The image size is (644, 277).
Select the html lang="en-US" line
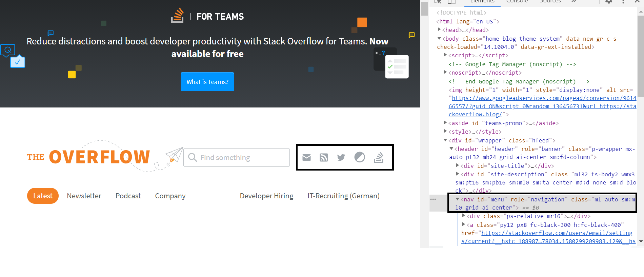[468, 21]
